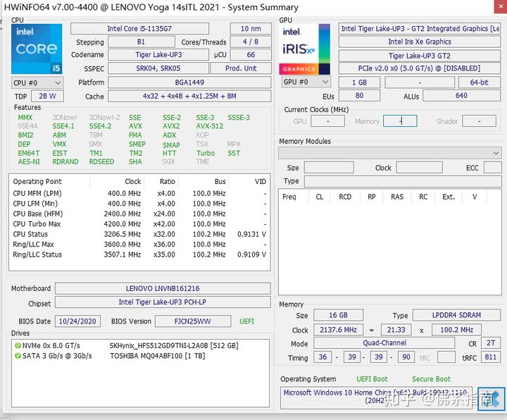Click the SATA drive green check icon
Screen dimensions: 507x420
pos(18,356)
